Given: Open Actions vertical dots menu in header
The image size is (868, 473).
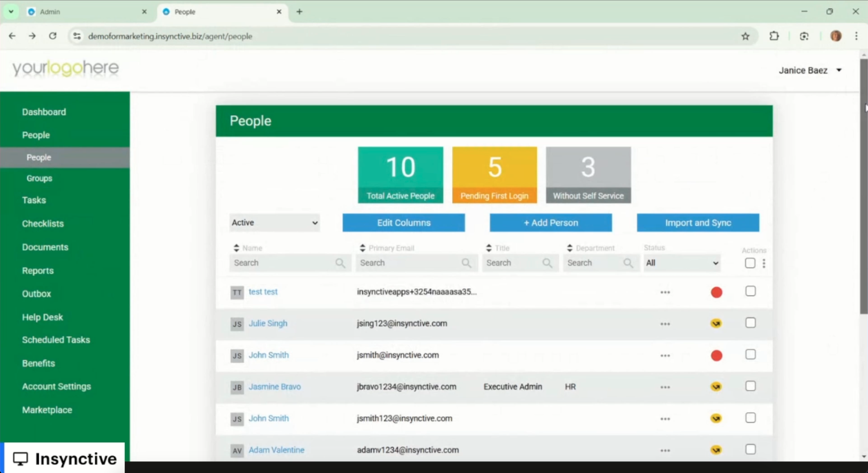Looking at the screenshot, I should 764,263.
